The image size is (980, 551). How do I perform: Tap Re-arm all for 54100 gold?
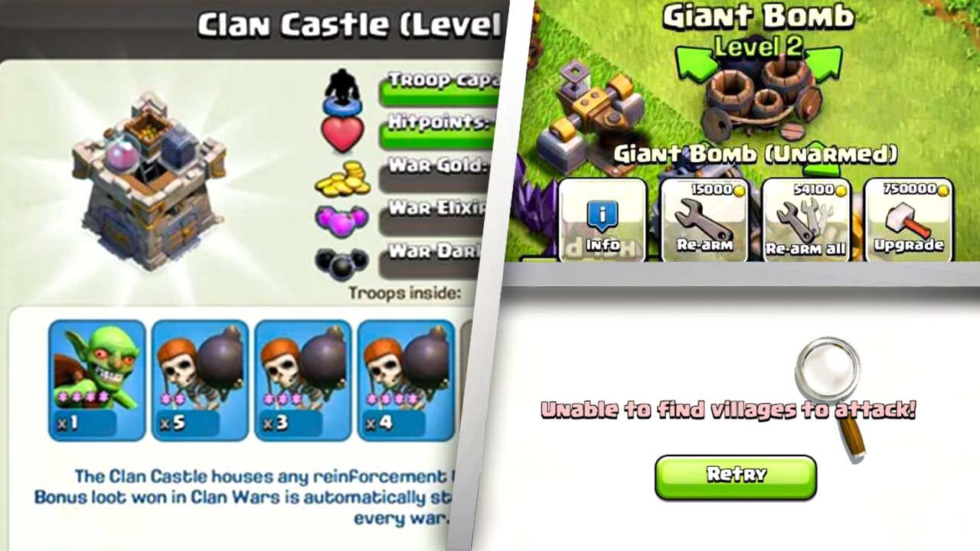[806, 221]
